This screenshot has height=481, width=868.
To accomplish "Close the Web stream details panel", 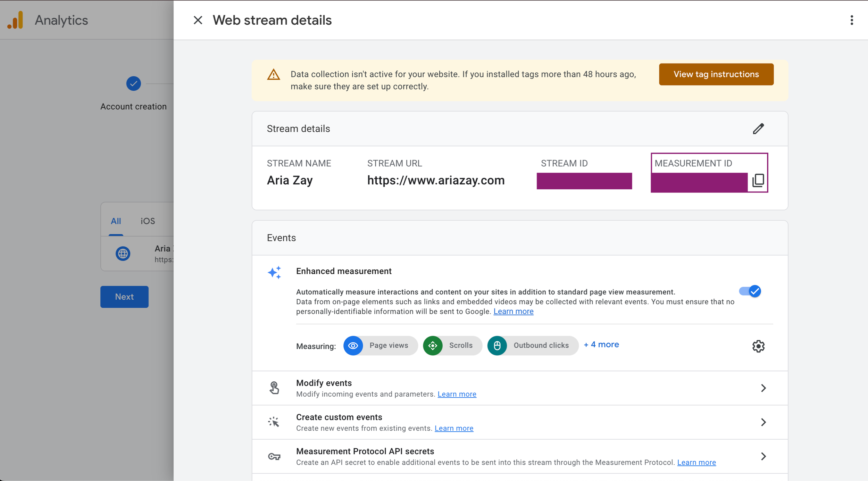I will coord(198,20).
